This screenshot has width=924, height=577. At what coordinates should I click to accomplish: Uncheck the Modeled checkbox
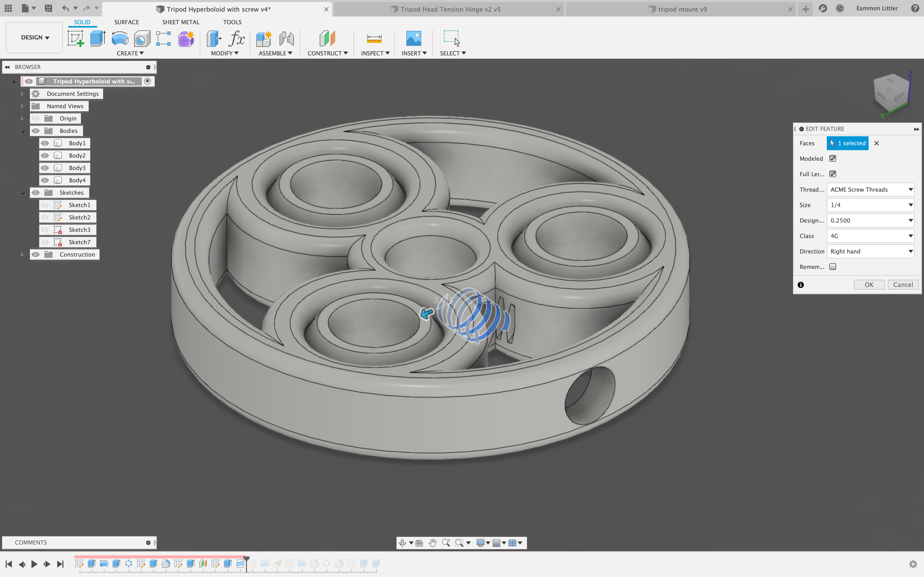(833, 158)
